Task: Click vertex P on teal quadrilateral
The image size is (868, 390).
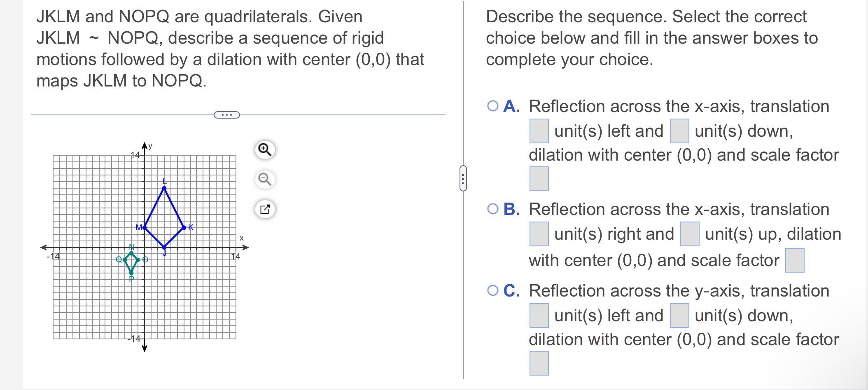Action: tap(131, 273)
